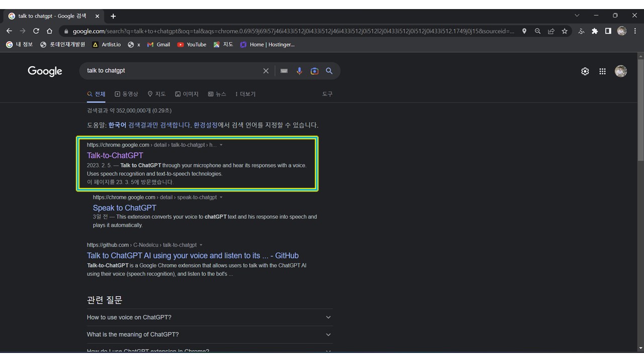Open dropdown arrow beside github.com result URL
The width and height of the screenshot is (644, 362).
(x=201, y=245)
